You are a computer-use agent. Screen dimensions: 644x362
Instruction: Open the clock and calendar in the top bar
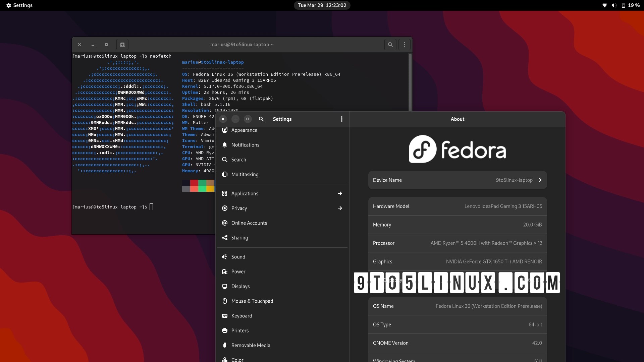click(x=322, y=5)
